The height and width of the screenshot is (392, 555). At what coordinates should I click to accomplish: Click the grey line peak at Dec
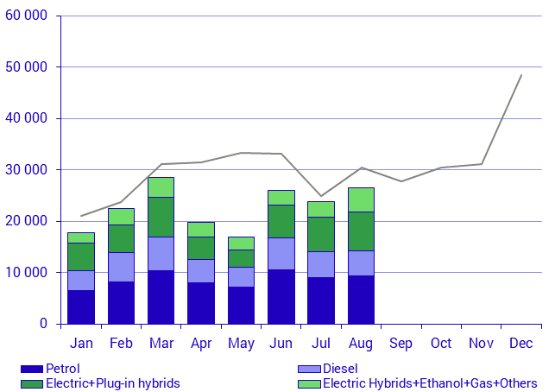pyautogui.click(x=521, y=75)
